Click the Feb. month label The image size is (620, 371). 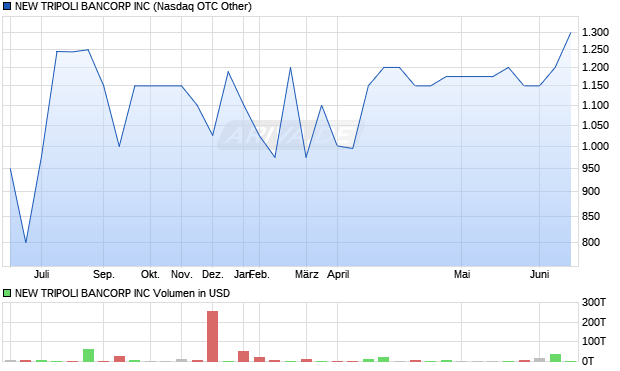tap(260, 274)
